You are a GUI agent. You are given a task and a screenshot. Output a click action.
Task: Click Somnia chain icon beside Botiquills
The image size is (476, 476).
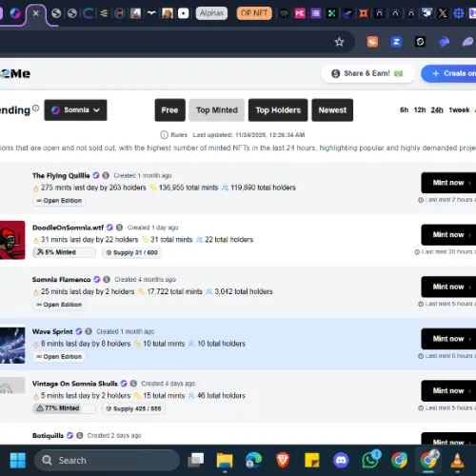(70, 436)
